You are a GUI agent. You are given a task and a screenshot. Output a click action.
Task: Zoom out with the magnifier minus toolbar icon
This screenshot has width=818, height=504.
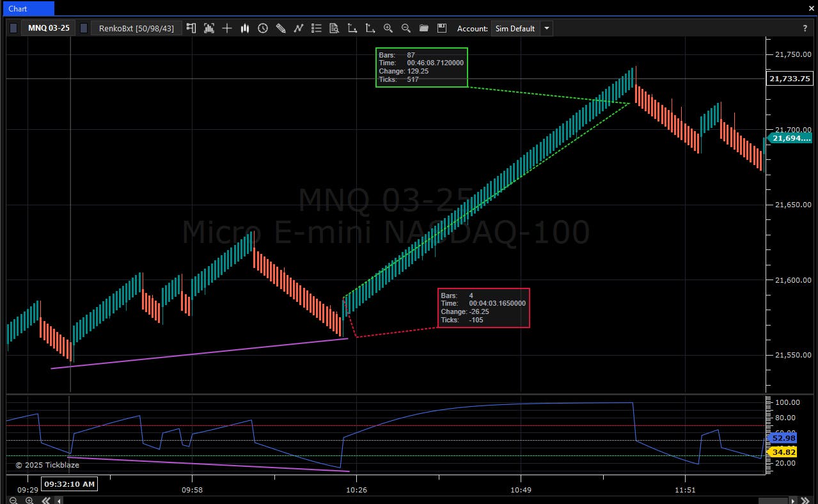click(x=405, y=28)
